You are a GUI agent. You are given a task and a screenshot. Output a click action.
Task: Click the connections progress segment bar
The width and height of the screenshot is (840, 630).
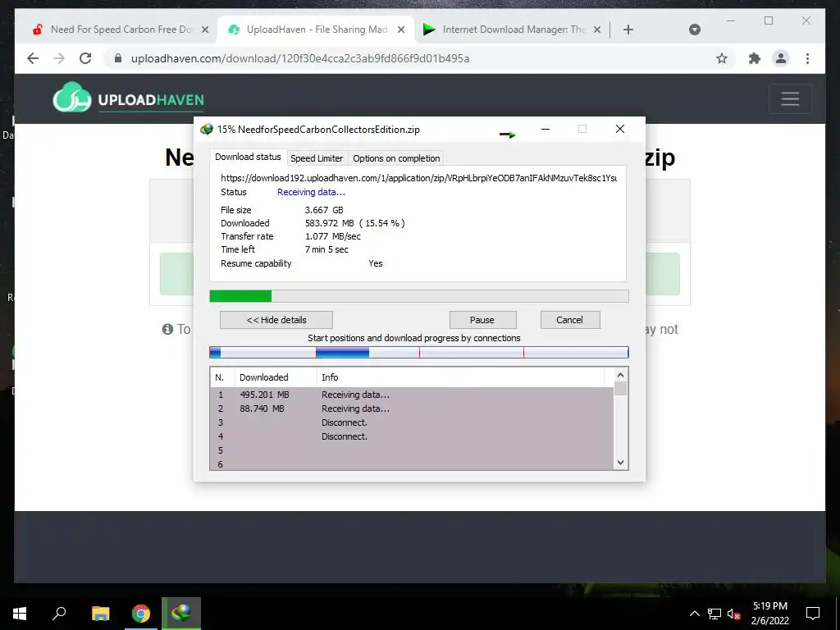419,353
